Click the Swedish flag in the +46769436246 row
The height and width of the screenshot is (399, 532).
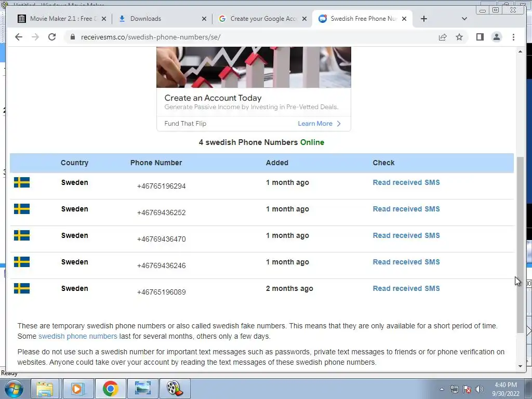coord(22,262)
